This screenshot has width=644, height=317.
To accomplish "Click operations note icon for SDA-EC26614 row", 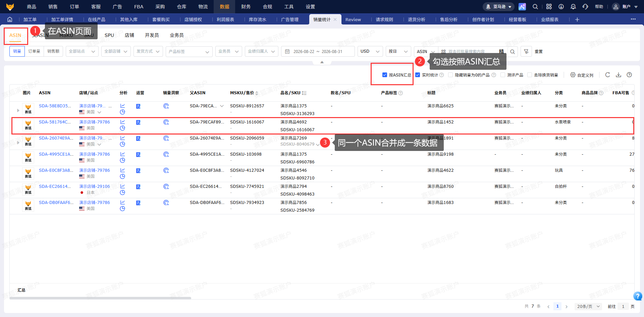I will pos(138,187).
